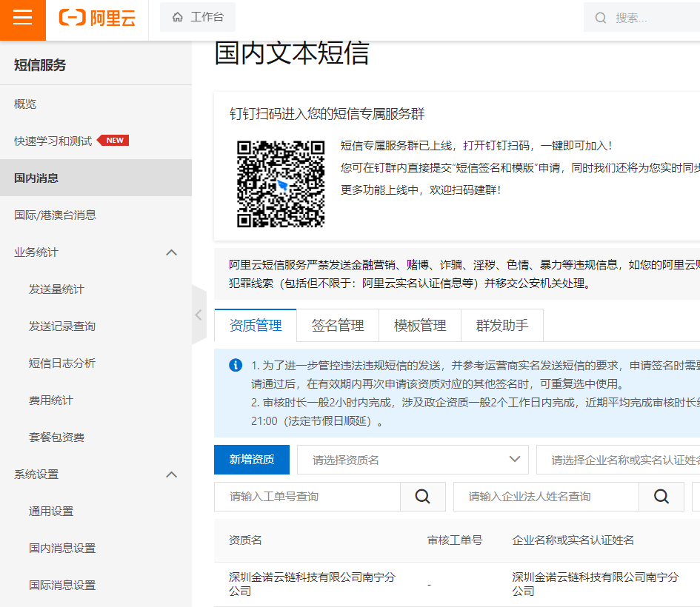Click search icon for 企业法人姓名 query

pos(661,497)
